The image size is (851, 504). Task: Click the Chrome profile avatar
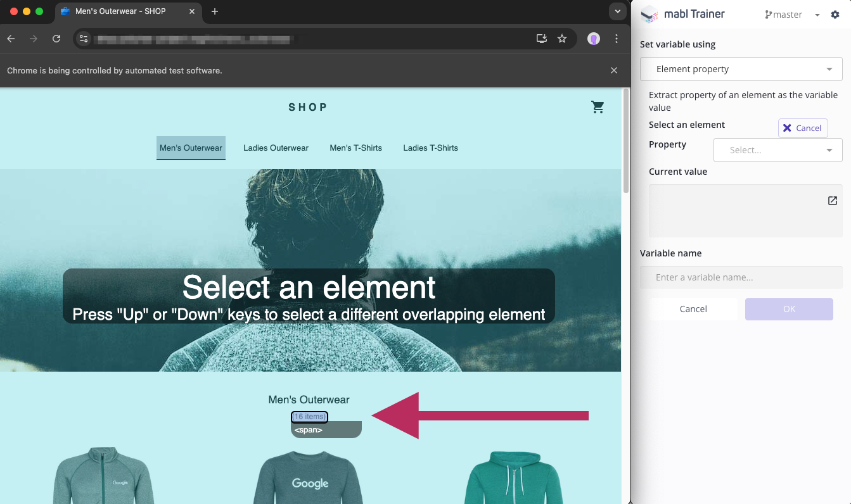[x=593, y=39]
